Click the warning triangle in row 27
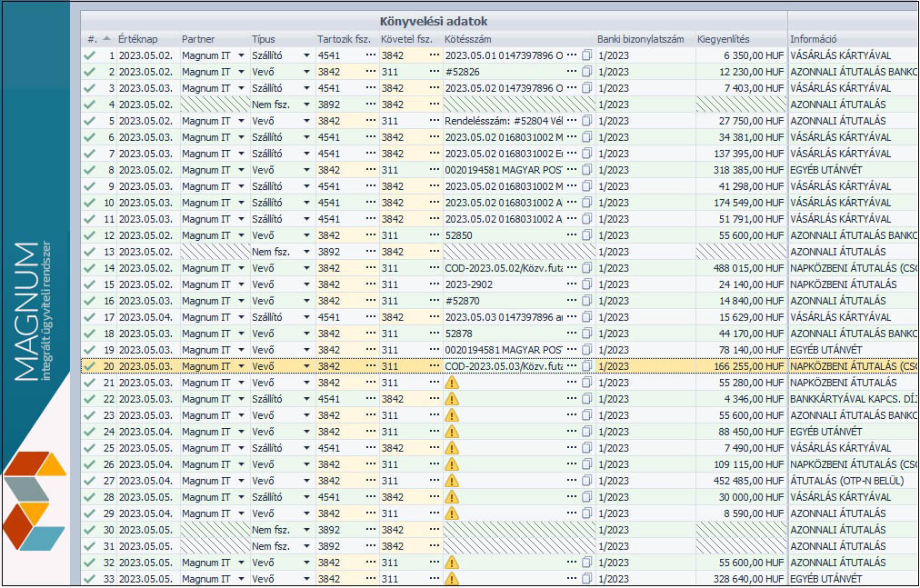 [x=452, y=481]
